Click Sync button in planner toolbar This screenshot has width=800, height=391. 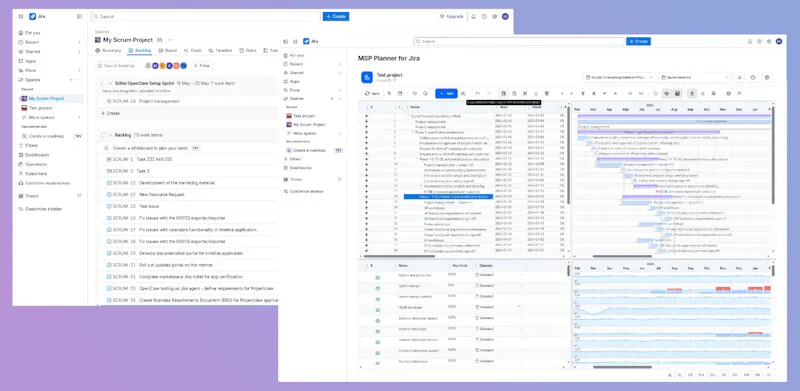[372, 93]
